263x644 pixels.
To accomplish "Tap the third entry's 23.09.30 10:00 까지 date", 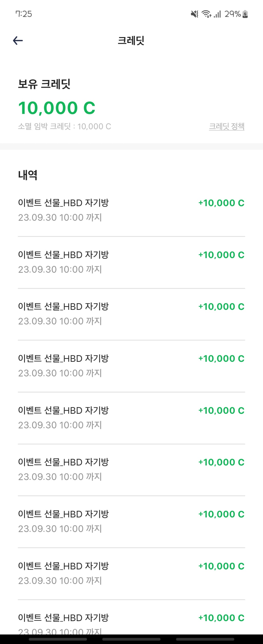I will pyautogui.click(x=60, y=321).
